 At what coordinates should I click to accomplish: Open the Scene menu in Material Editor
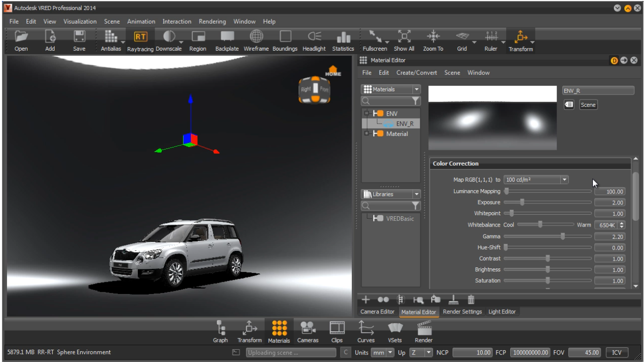452,73
